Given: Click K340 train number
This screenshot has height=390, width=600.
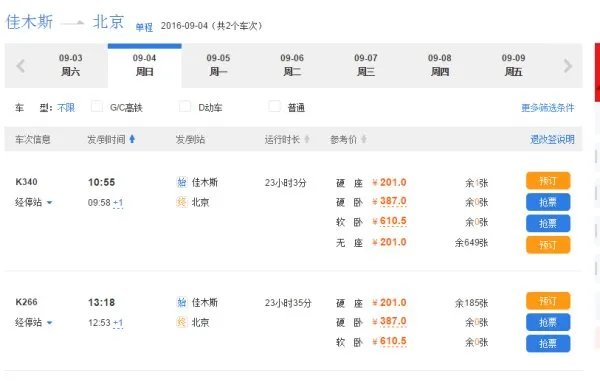Looking at the screenshot, I should pyautogui.click(x=26, y=182).
